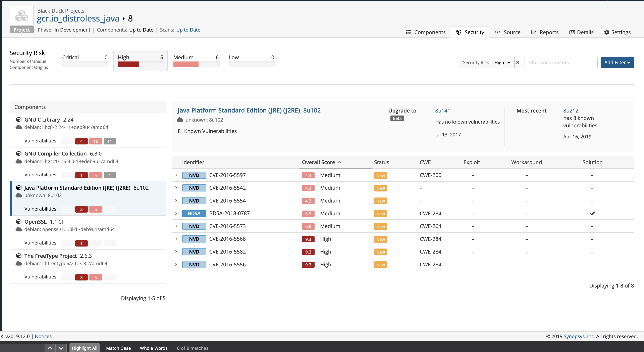
Task: Click the Solution checkmark for BDSA-2018-0787
Action: [x=592, y=213]
